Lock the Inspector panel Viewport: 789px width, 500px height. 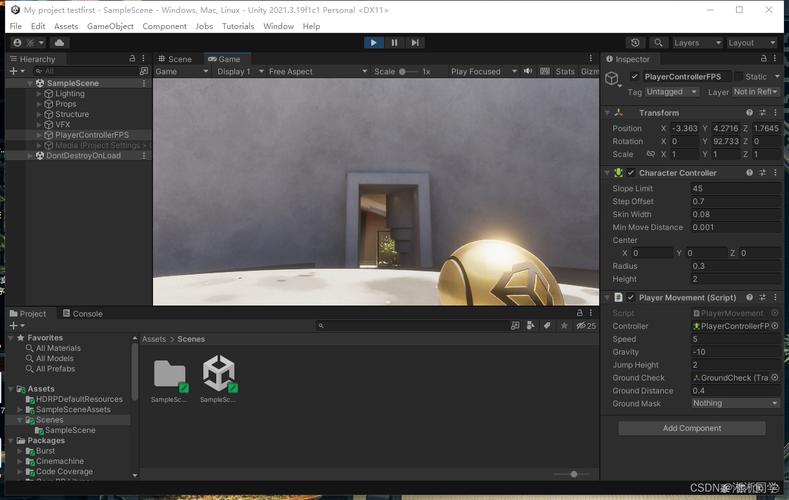tap(763, 59)
